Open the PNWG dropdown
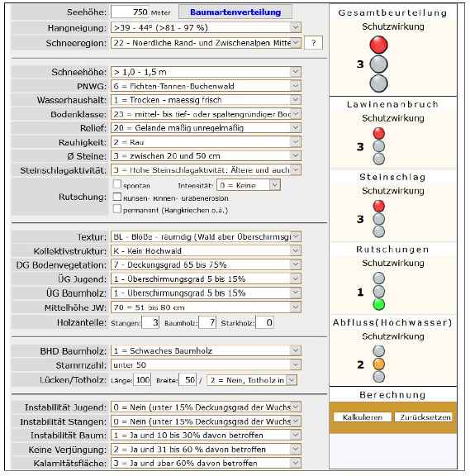Viewport: 470px width, 476px height. (x=206, y=86)
